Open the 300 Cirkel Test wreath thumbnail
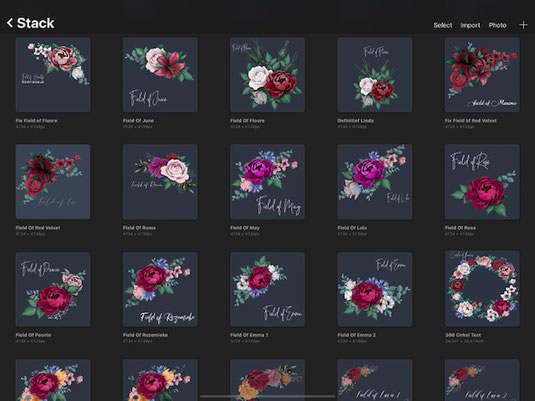Screen dimensions: 535x401 pyautogui.click(x=482, y=288)
